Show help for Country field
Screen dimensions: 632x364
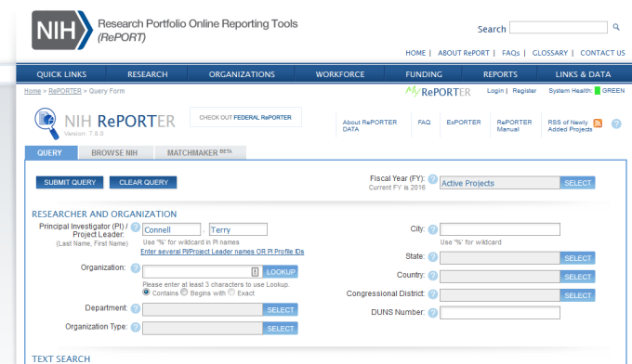(x=433, y=276)
